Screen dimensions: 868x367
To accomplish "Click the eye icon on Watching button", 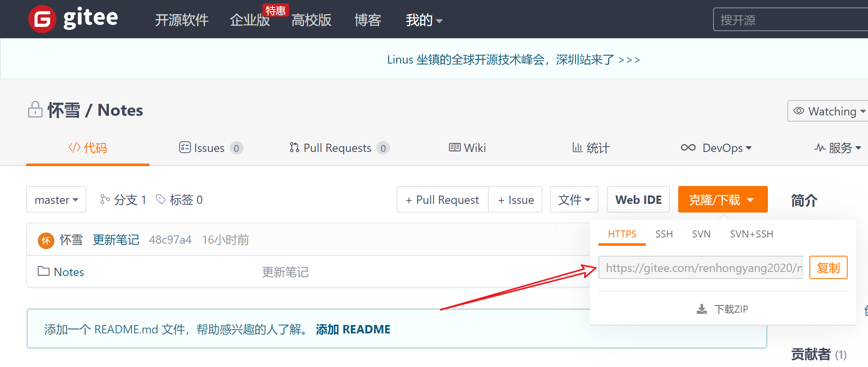I will [799, 111].
